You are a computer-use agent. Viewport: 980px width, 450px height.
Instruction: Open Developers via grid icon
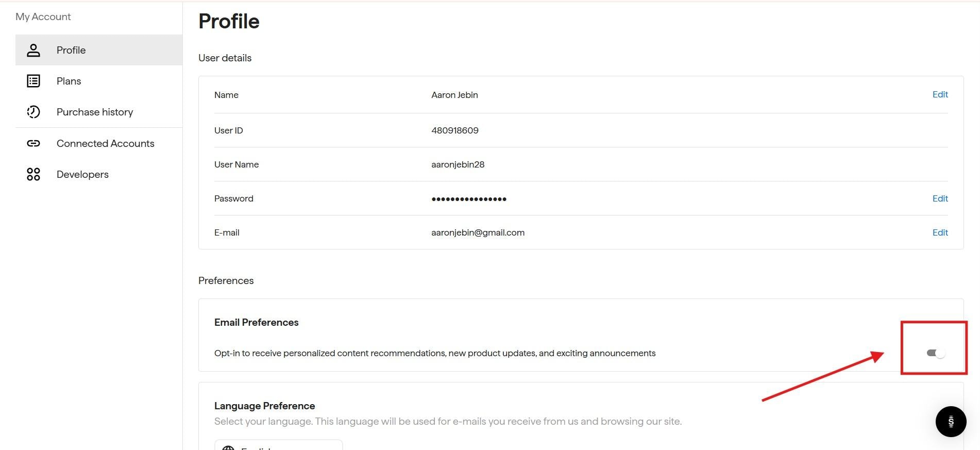[33, 174]
